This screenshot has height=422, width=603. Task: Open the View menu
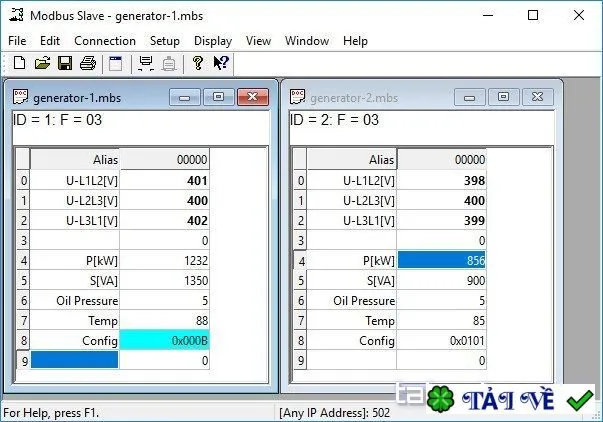coord(258,41)
